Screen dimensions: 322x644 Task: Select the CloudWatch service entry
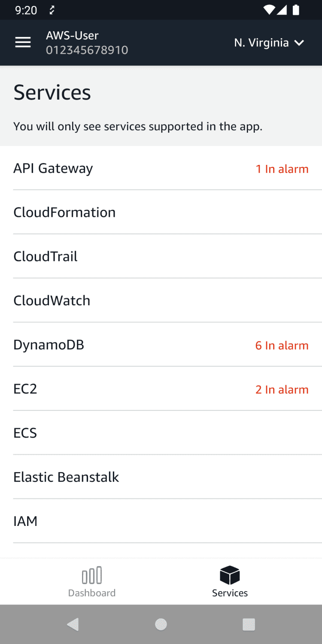[52, 301]
